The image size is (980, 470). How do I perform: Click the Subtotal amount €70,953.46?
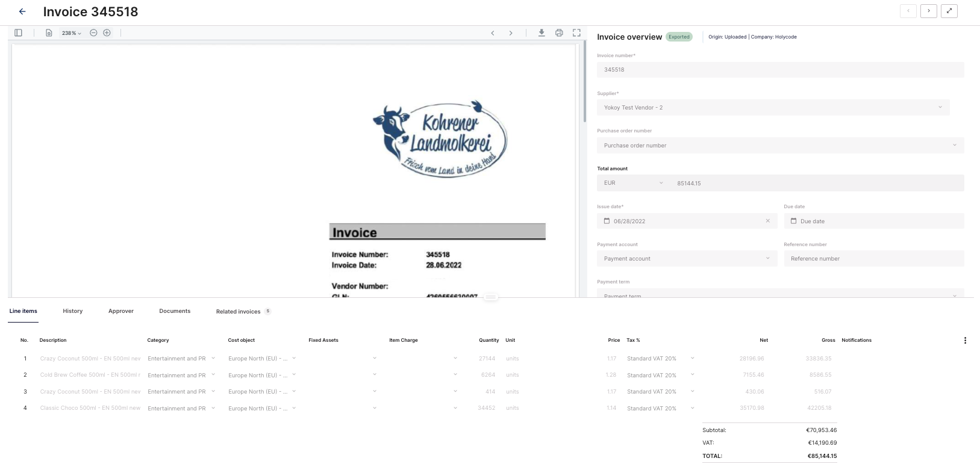pos(822,430)
